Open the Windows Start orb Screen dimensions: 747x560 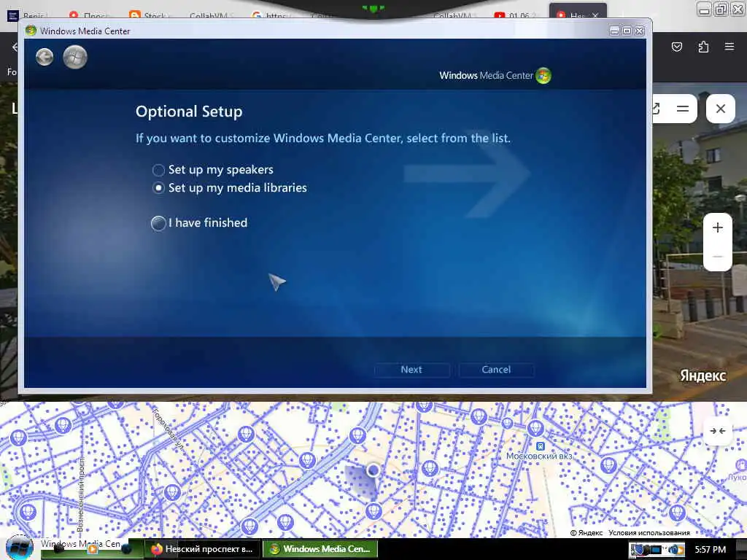point(19,548)
